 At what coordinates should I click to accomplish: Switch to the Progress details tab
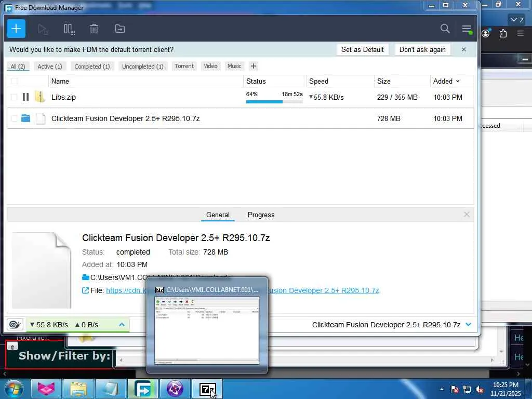coord(261,215)
